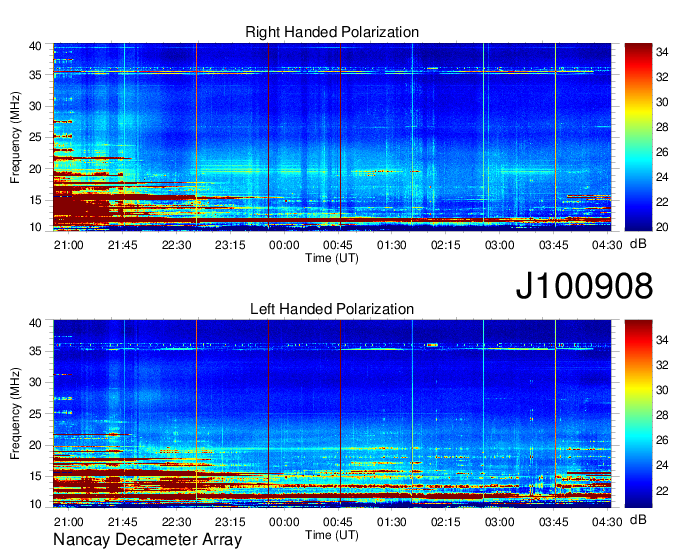Image resolution: width=680 pixels, height=552 pixels.
Task: Click the 20 MHz tick of Left Handed plot
Action: click(35, 445)
